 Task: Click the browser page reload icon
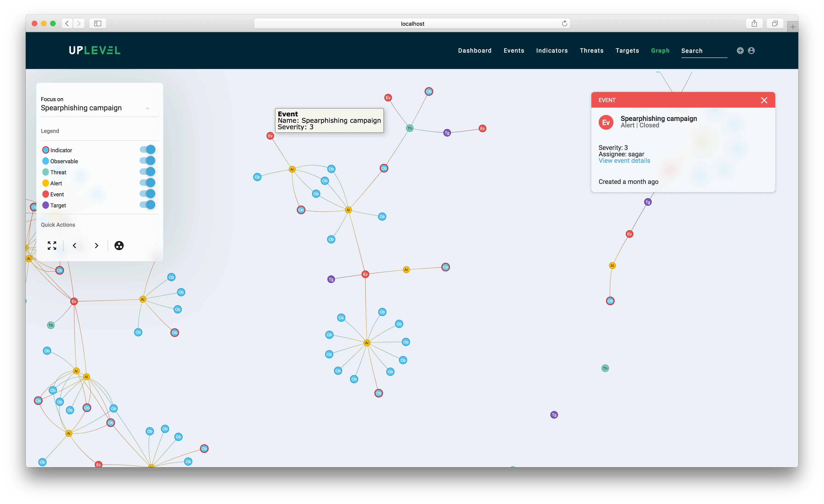(x=564, y=23)
